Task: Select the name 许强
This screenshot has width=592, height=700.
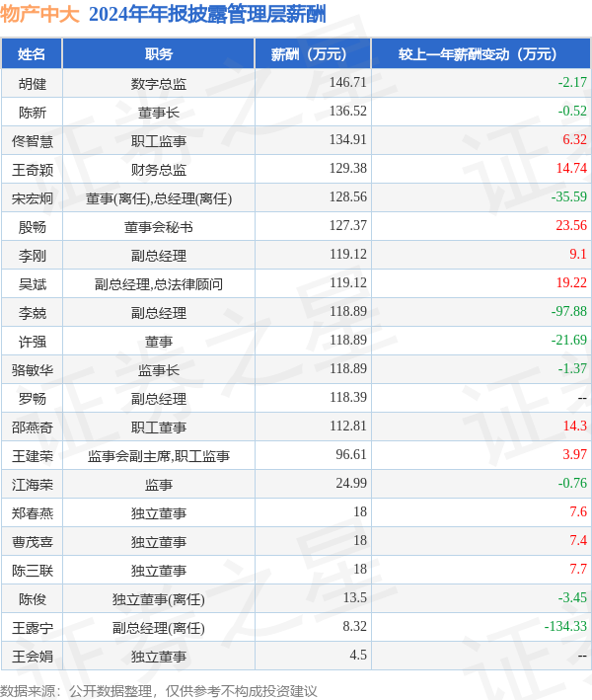Action: [33, 341]
